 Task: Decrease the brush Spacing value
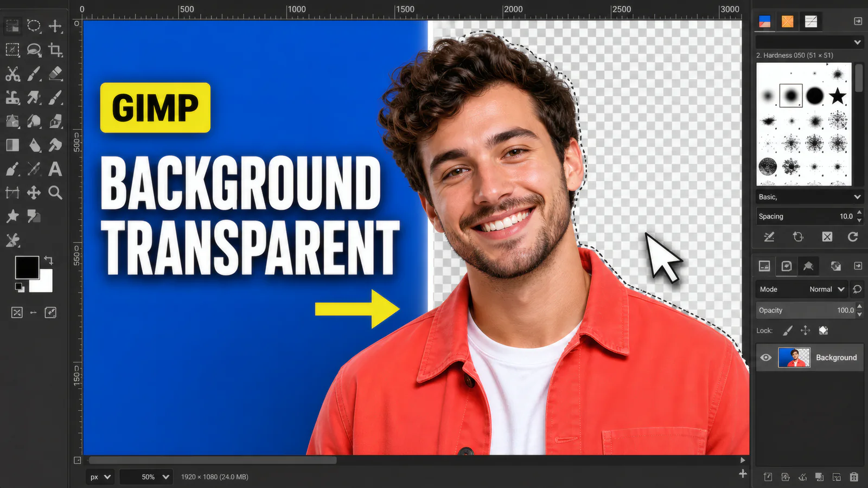859,220
